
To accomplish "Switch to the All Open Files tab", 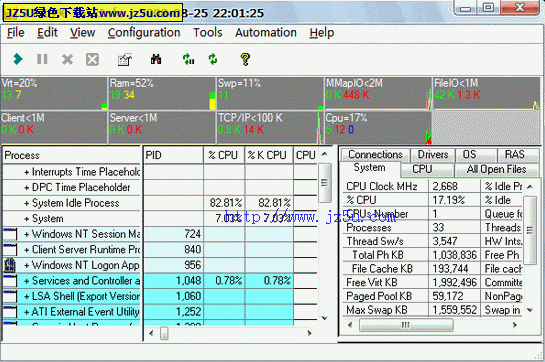I will click(x=496, y=169).
